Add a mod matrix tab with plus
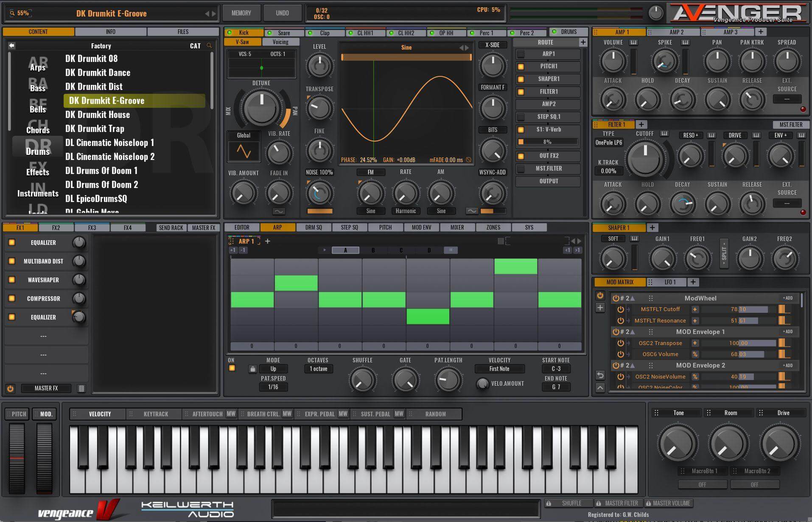 pos(693,282)
